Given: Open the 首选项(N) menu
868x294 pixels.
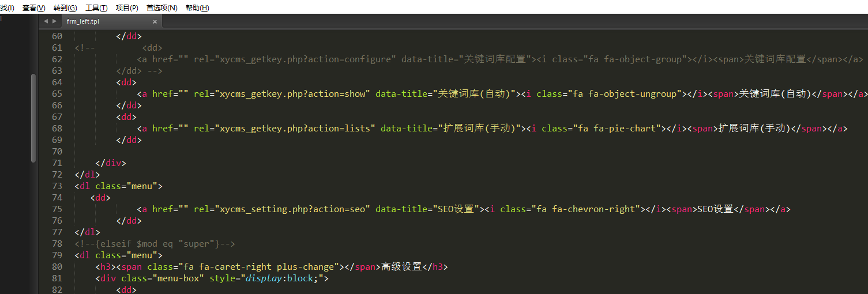Looking at the screenshot, I should click(x=162, y=7).
